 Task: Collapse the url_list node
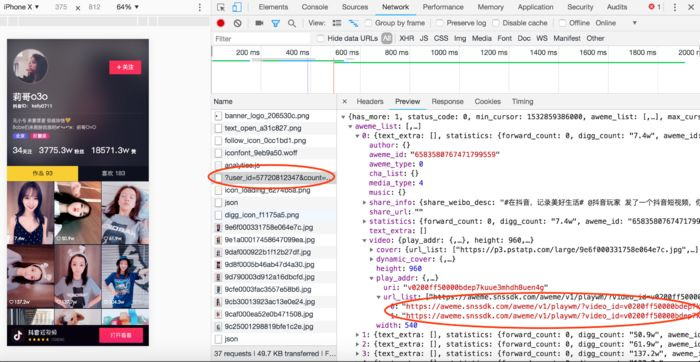pos(379,297)
